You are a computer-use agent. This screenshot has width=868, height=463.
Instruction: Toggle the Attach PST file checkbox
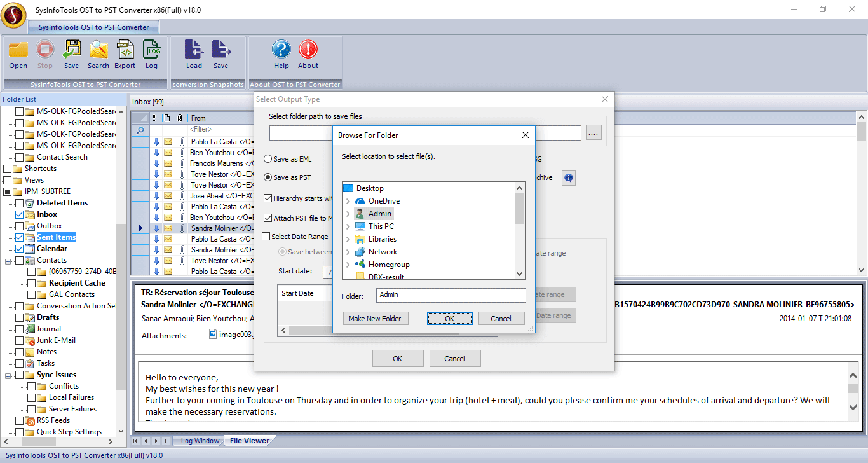268,218
